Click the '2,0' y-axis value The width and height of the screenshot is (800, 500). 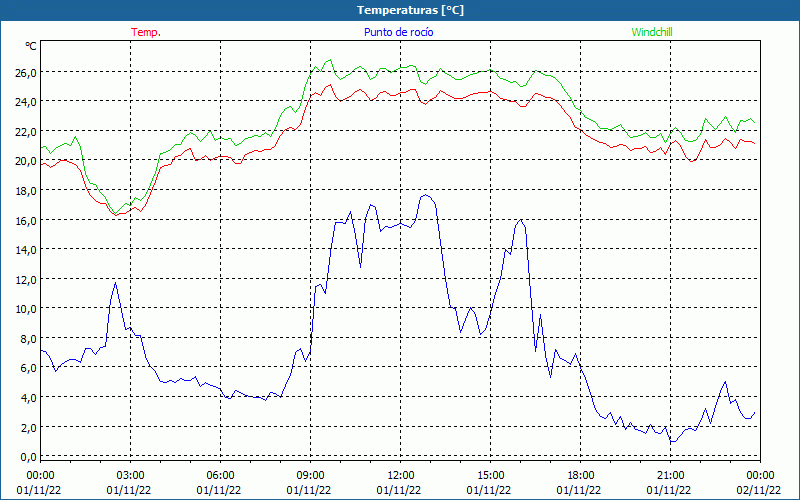pyautogui.click(x=29, y=427)
